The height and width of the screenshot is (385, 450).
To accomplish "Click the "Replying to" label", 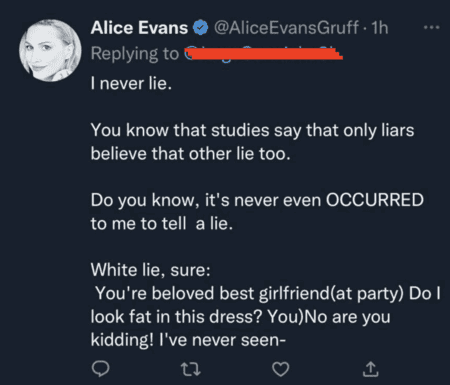I will click(x=135, y=54).
